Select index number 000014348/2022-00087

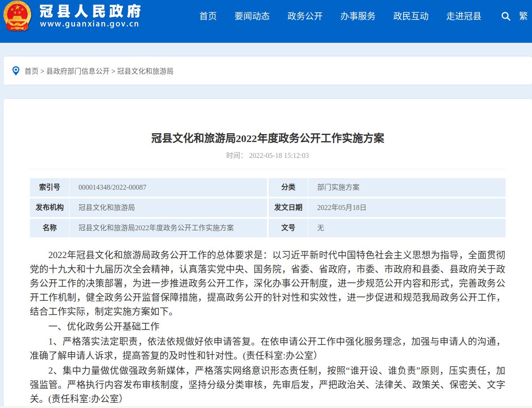pyautogui.click(x=112, y=187)
